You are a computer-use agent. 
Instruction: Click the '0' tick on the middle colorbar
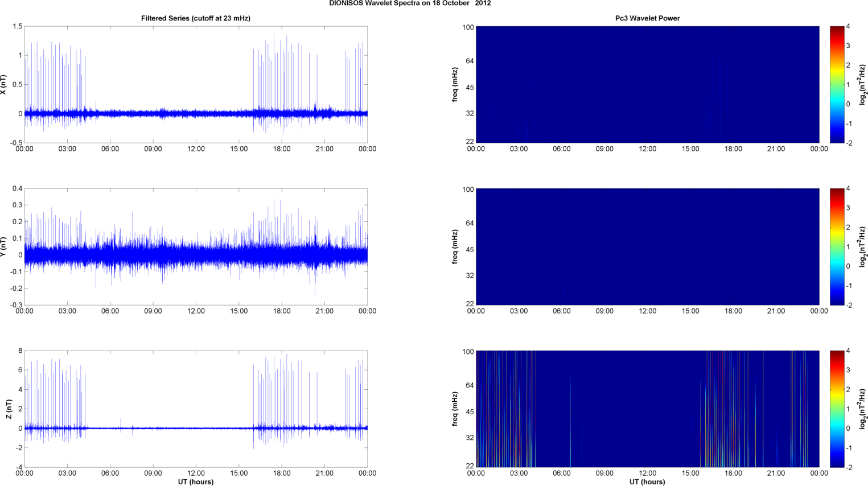point(849,266)
